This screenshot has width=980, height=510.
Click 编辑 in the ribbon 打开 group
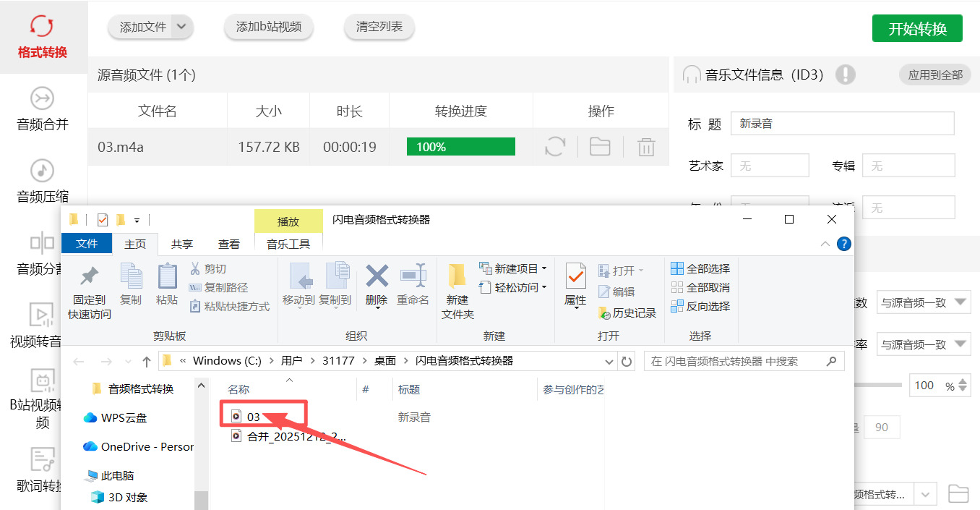pyautogui.click(x=616, y=292)
